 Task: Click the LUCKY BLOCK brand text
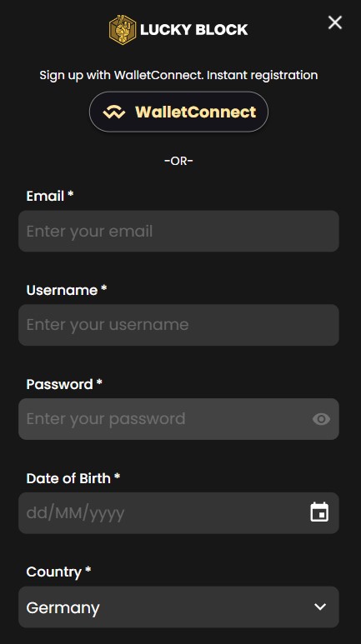[194, 29]
